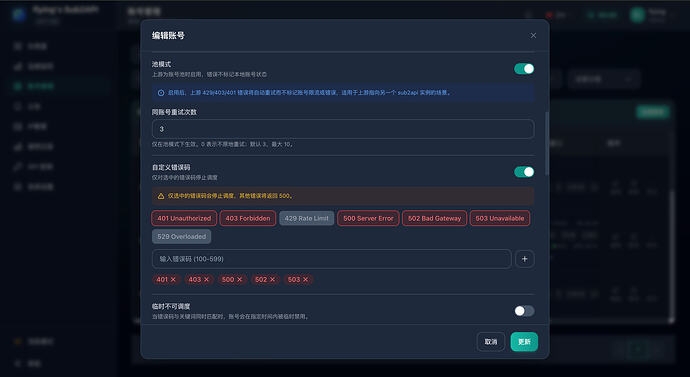This screenshot has height=377, width=690.
Task: Remove the 500 tag via its X
Action: 239,279
